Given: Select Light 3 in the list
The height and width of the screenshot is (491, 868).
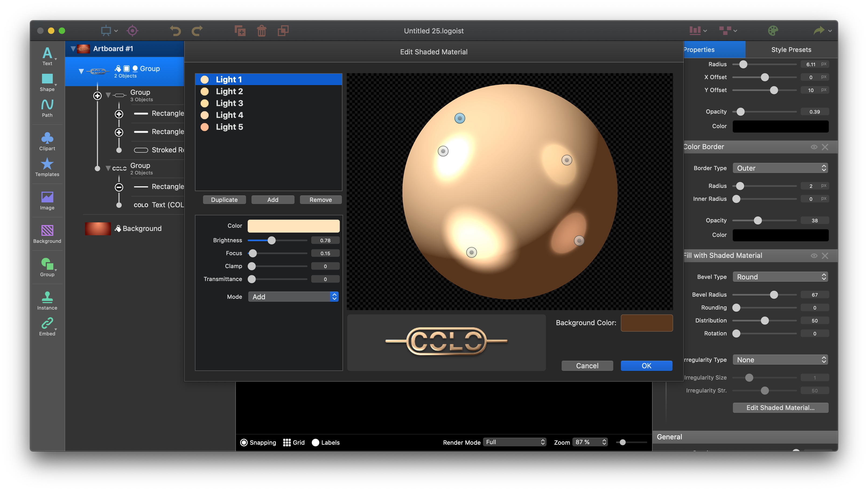Looking at the screenshot, I should 268,103.
